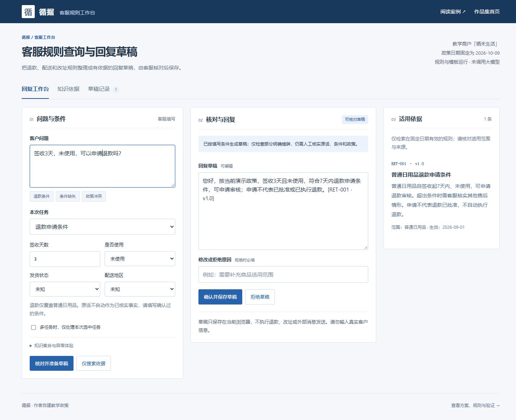Edit the 回复草稿 text area
Screen dimensions: 516x420
pos(283,211)
